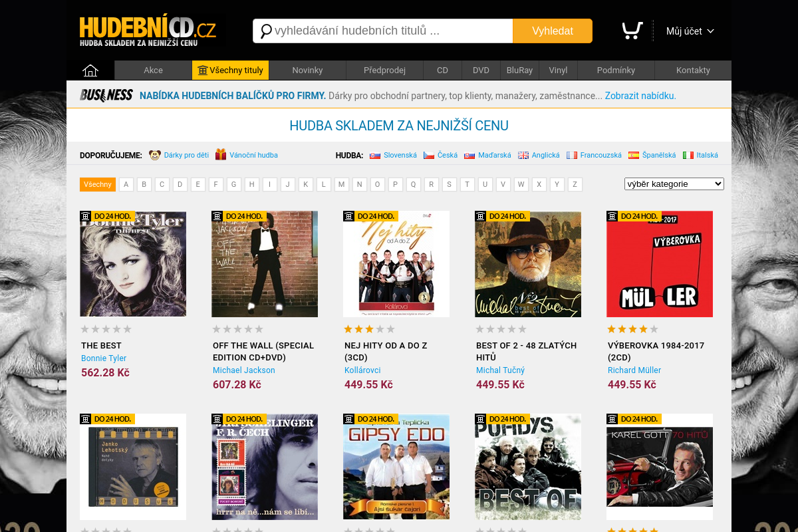The image size is (798, 532).
Task: Click stock icon on Výberovka cover
Action: (612, 216)
